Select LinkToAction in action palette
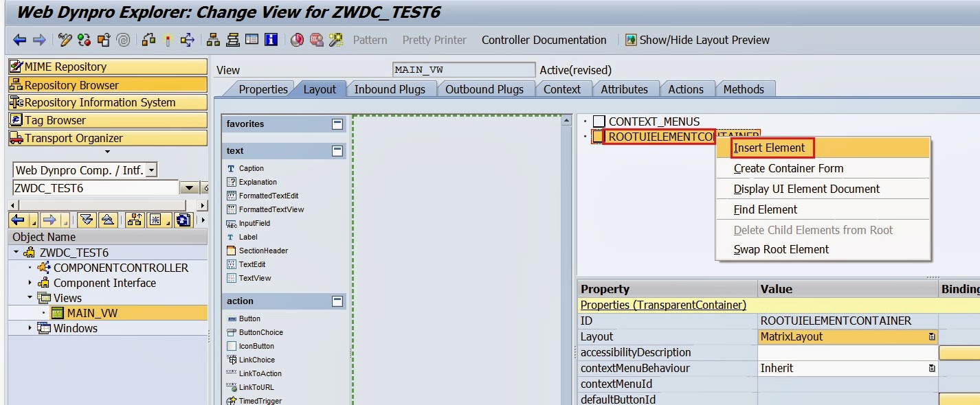 tap(260, 373)
